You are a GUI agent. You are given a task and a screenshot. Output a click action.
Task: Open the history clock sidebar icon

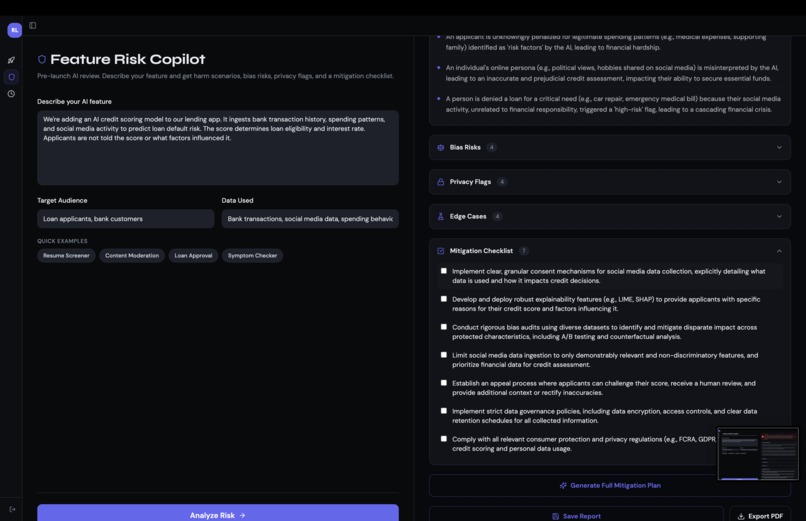[x=11, y=94]
